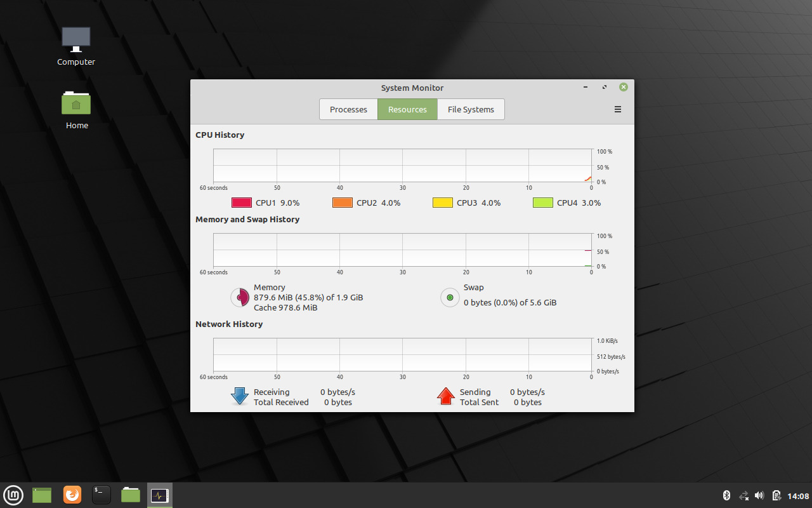812x508 pixels.
Task: Launch Firefox from the taskbar
Action: point(72,495)
